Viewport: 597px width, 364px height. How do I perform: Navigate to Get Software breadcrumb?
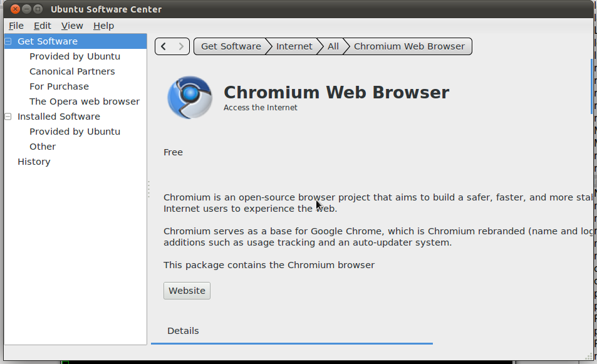coord(231,46)
